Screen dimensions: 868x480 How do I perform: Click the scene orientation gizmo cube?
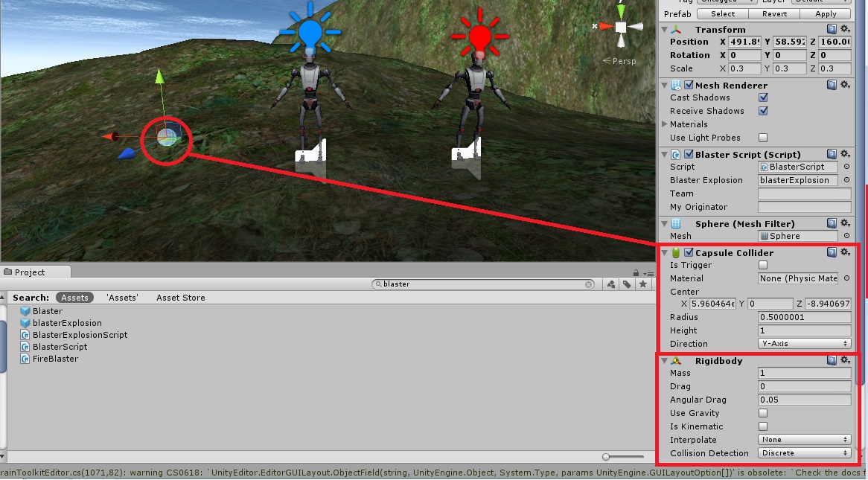(621, 27)
